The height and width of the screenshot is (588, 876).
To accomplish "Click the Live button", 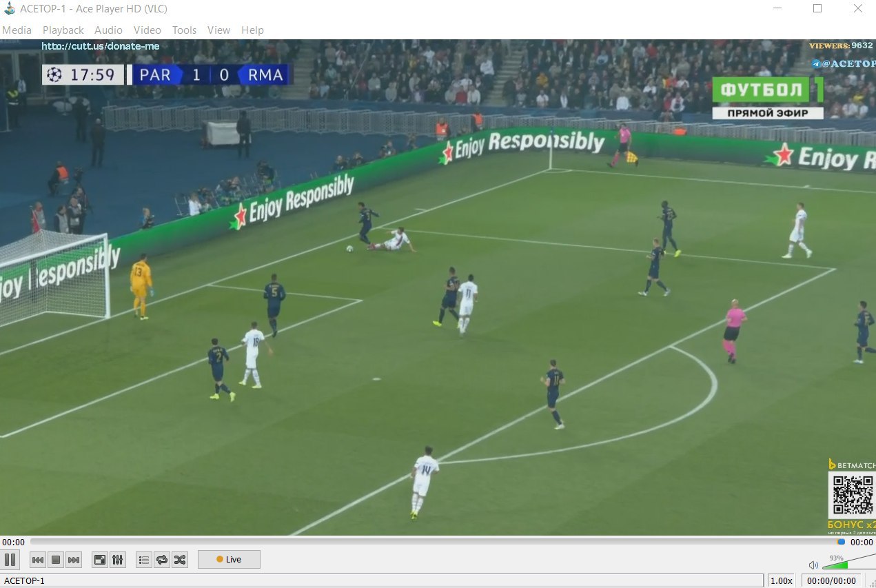I will click(x=229, y=559).
